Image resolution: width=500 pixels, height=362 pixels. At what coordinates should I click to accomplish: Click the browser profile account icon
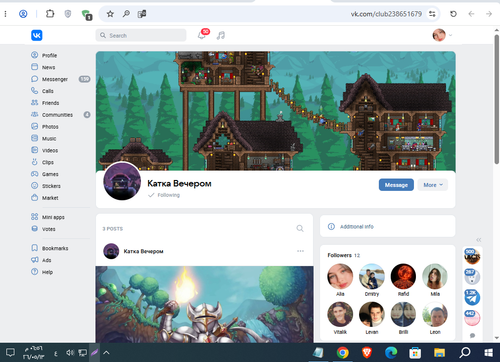pos(23,14)
